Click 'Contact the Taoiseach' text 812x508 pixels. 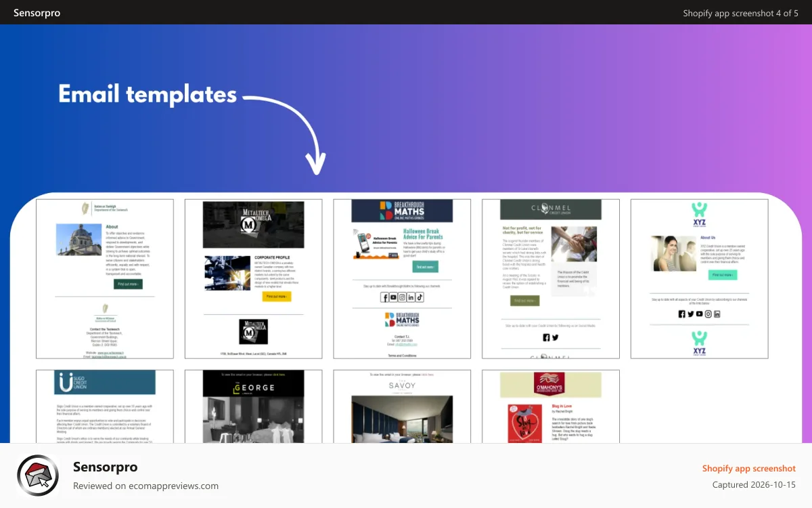click(x=105, y=329)
